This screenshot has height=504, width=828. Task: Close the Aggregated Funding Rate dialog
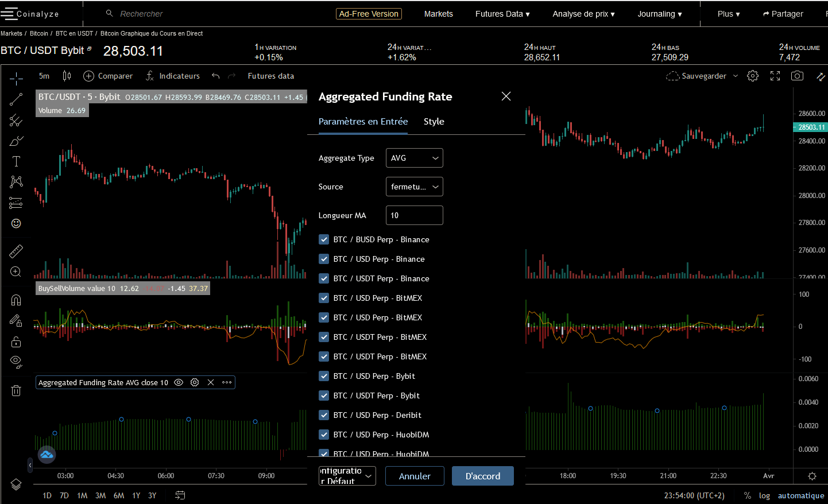click(506, 96)
